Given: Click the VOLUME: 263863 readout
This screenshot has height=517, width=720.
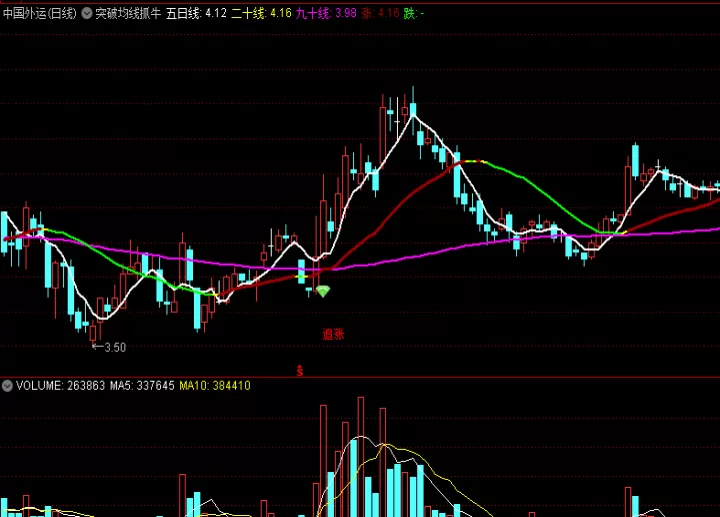Looking at the screenshot, I should pyautogui.click(x=61, y=386).
